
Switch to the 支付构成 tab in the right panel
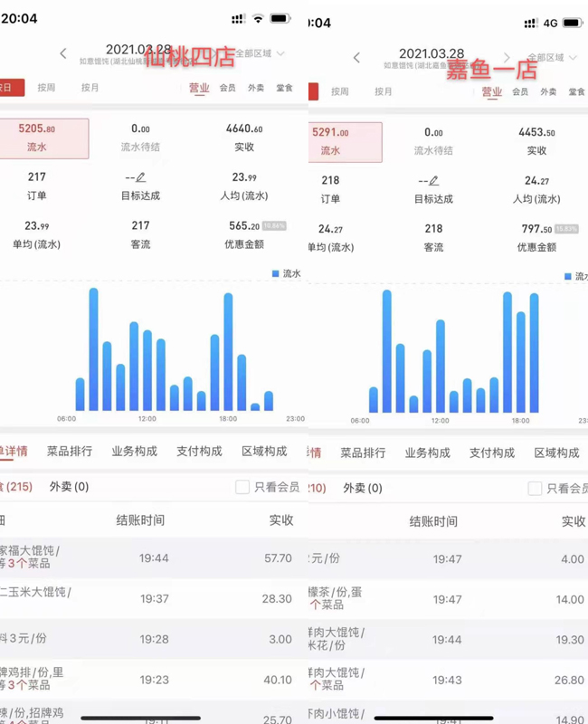(x=492, y=452)
